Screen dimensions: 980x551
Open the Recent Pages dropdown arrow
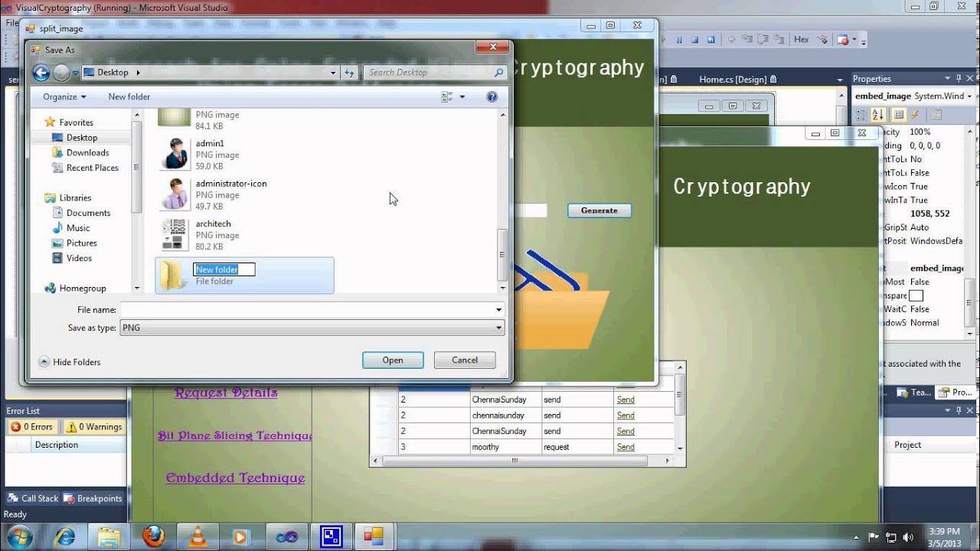74,73
